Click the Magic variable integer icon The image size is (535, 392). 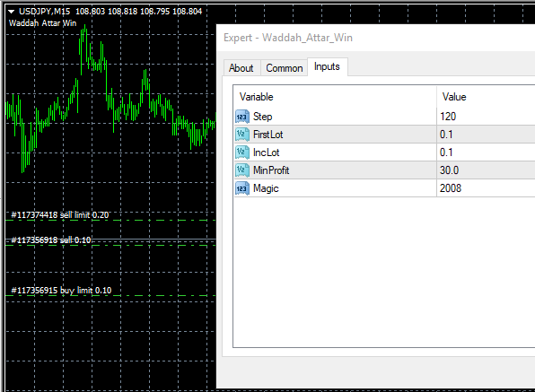click(x=241, y=188)
